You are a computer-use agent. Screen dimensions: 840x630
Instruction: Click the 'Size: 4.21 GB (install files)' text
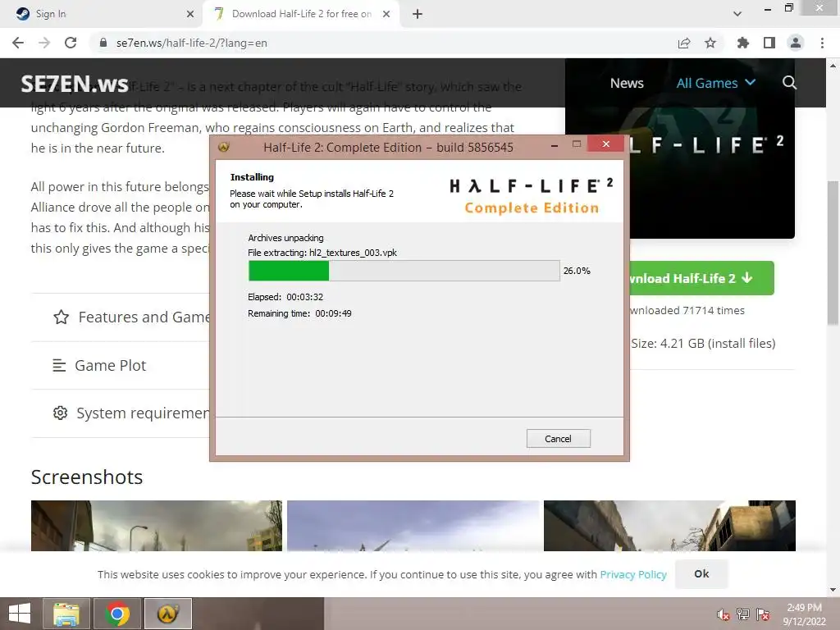tap(703, 344)
